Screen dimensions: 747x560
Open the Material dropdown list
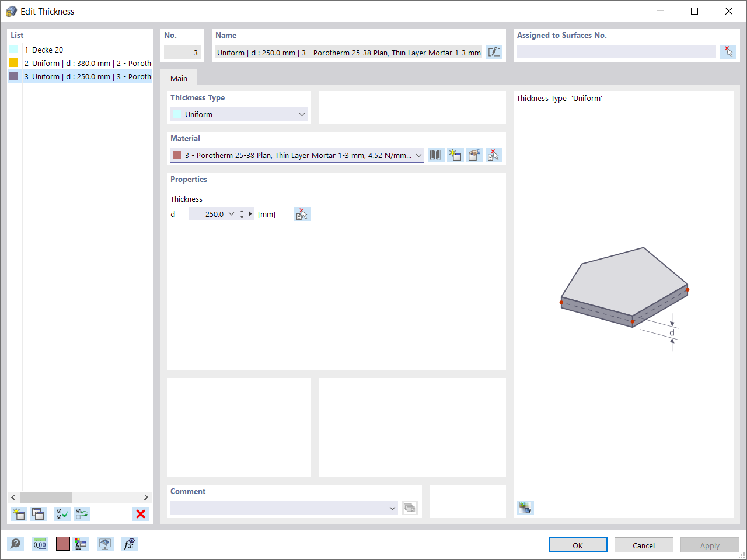click(418, 155)
